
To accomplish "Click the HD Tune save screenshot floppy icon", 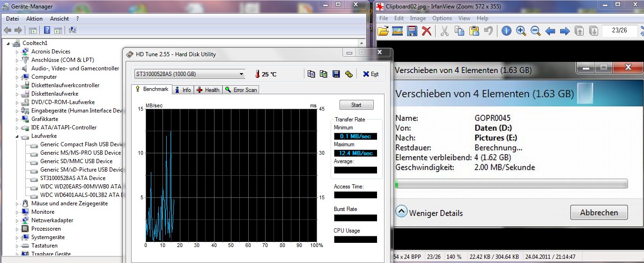I will pos(336,74).
